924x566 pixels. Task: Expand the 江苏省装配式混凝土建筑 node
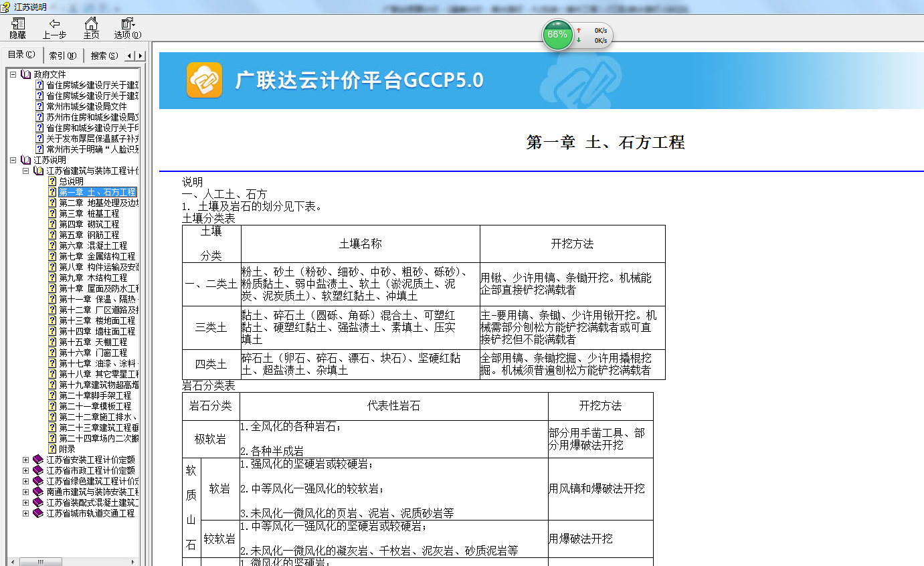click(25, 502)
